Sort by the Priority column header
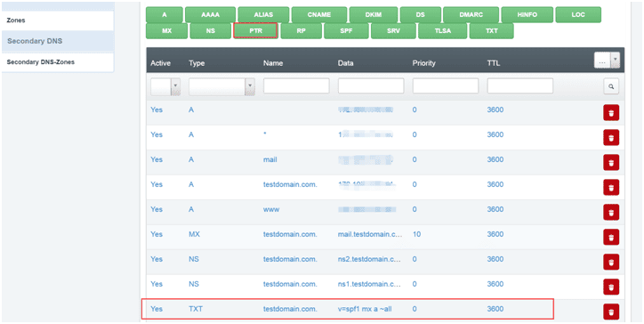Screen dimensions: 644x324 point(424,63)
